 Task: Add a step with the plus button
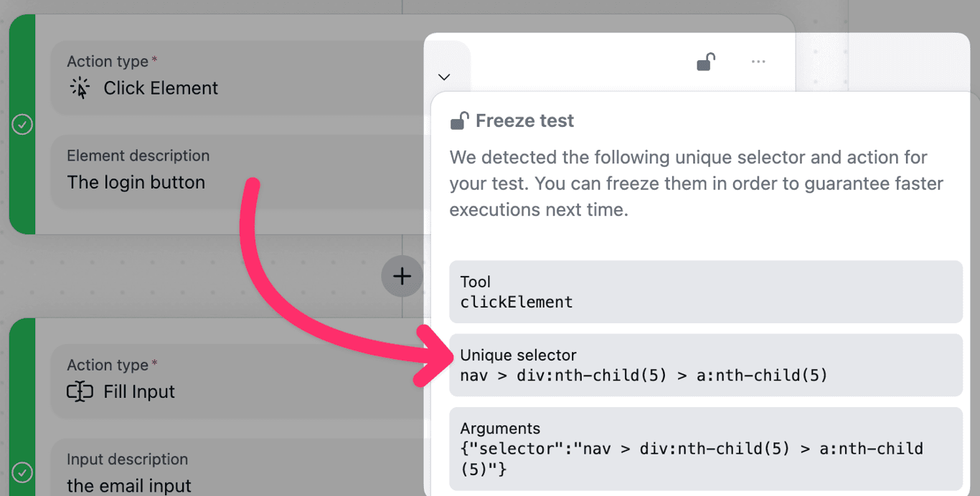click(x=402, y=276)
